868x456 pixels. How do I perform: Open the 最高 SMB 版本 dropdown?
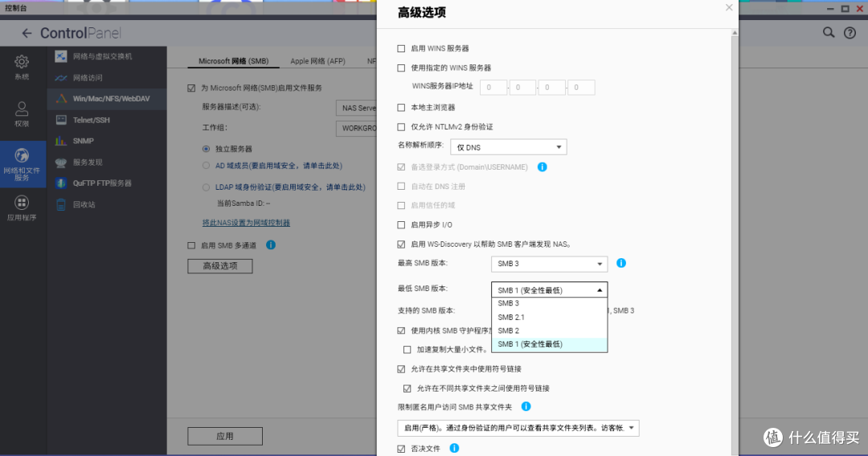click(549, 264)
